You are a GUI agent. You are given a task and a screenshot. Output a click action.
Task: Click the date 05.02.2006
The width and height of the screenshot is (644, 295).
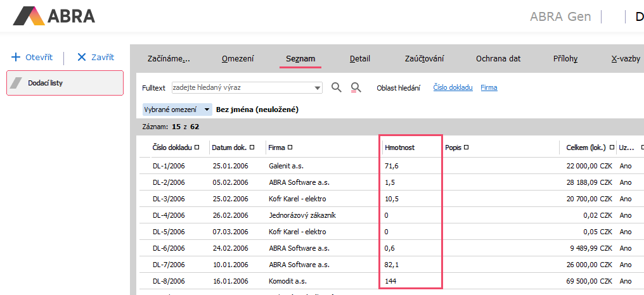pos(231,182)
